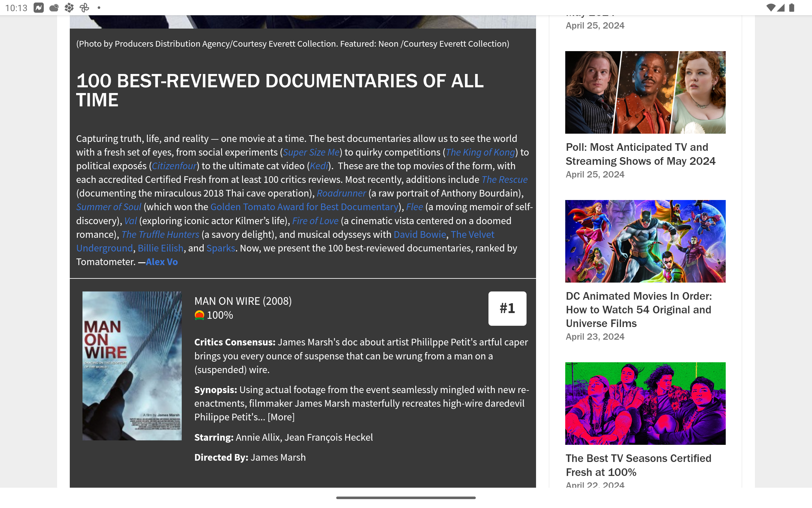
Task: Click the #1 rank badge
Action: pos(507,308)
